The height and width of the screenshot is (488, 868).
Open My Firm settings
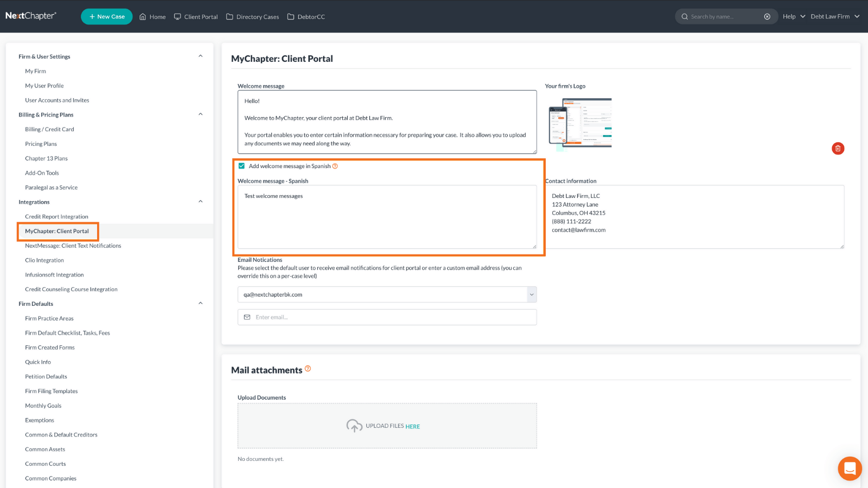click(36, 71)
